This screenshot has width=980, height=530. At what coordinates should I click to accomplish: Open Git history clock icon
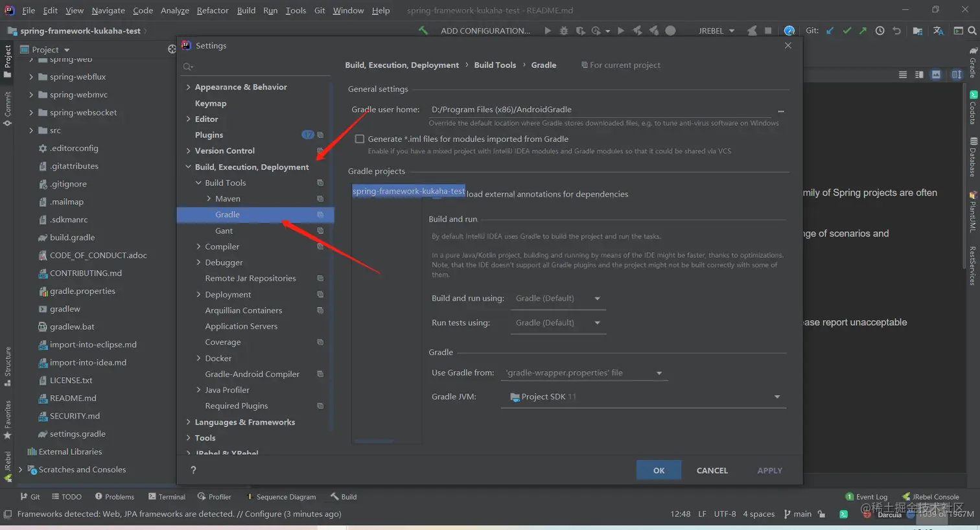click(x=880, y=30)
